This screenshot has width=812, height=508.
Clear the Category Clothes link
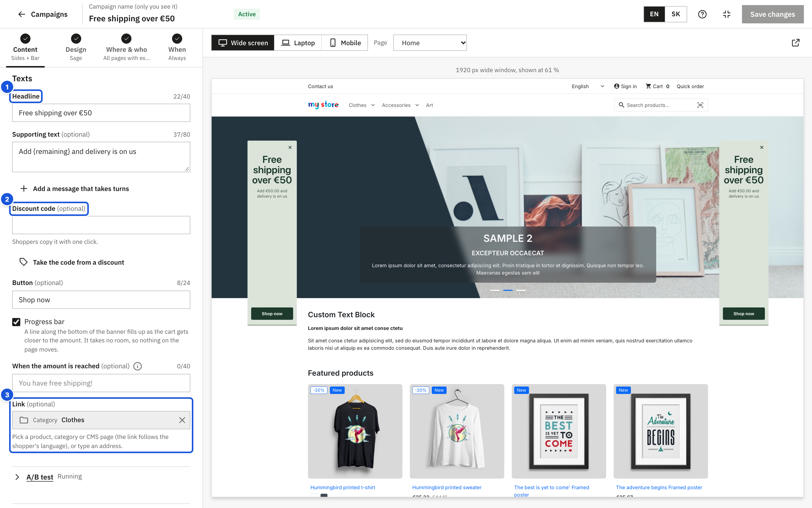(x=182, y=420)
